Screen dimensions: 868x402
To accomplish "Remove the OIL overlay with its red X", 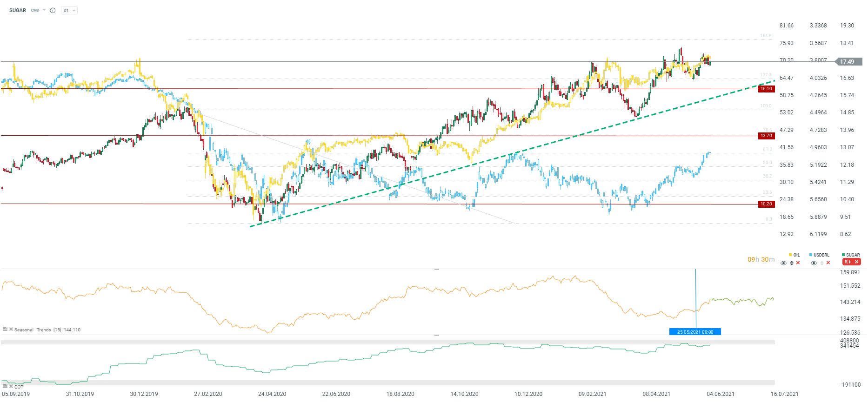I will [x=798, y=263].
